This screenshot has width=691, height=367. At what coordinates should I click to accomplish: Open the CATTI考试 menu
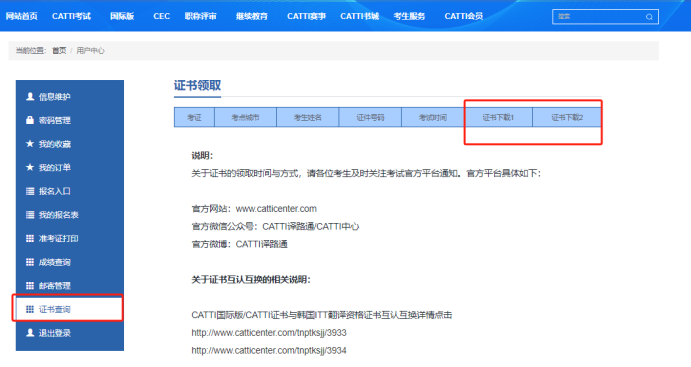71,16
